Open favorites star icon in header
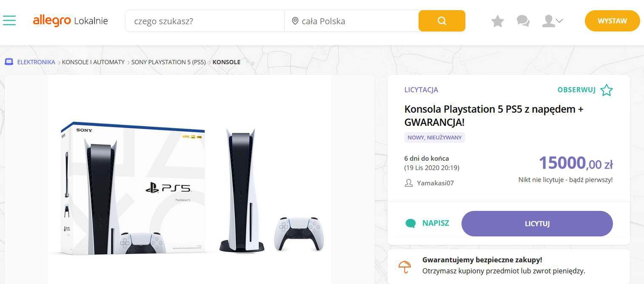Screen dimensions: 644x284 [x=498, y=21]
